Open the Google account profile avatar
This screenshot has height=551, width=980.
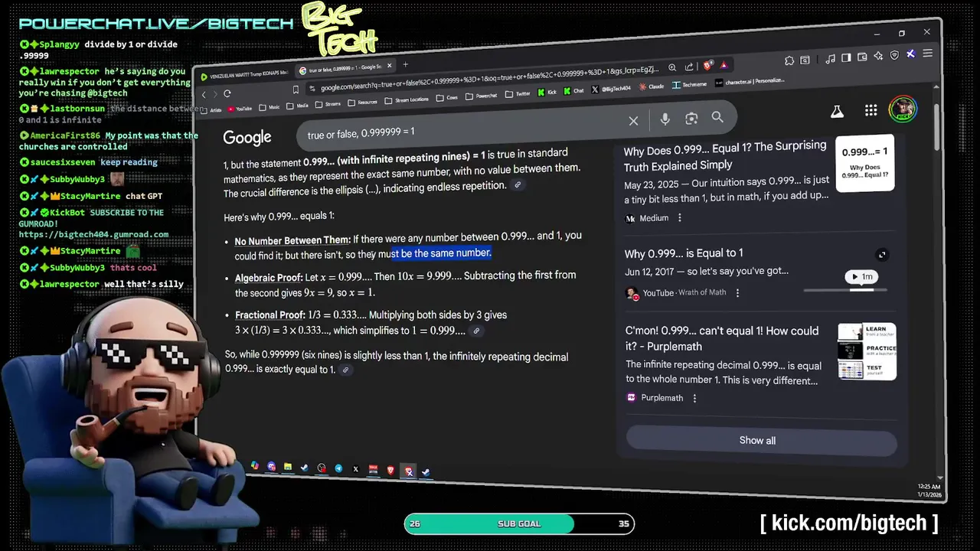pos(902,109)
